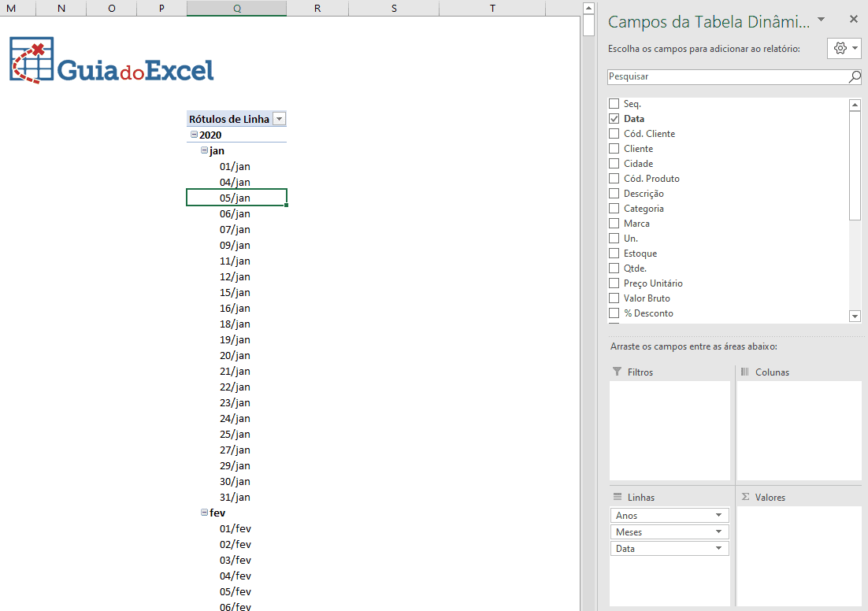Open the Data field dropdown in Linhas

[x=718, y=549]
